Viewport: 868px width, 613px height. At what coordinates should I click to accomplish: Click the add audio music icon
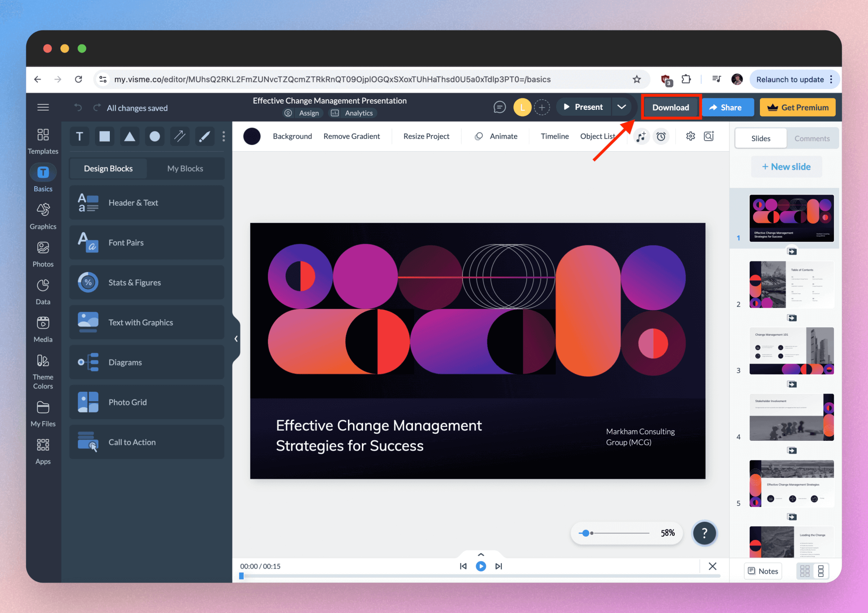point(641,137)
